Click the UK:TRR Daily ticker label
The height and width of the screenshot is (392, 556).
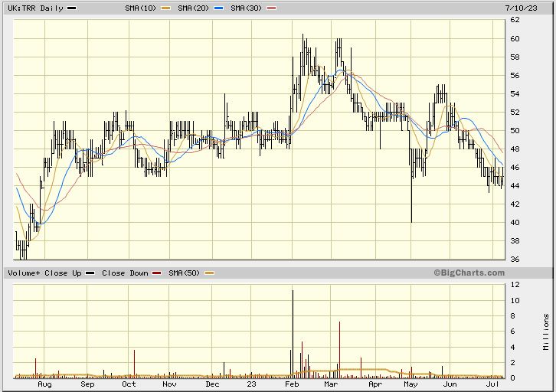[33, 8]
